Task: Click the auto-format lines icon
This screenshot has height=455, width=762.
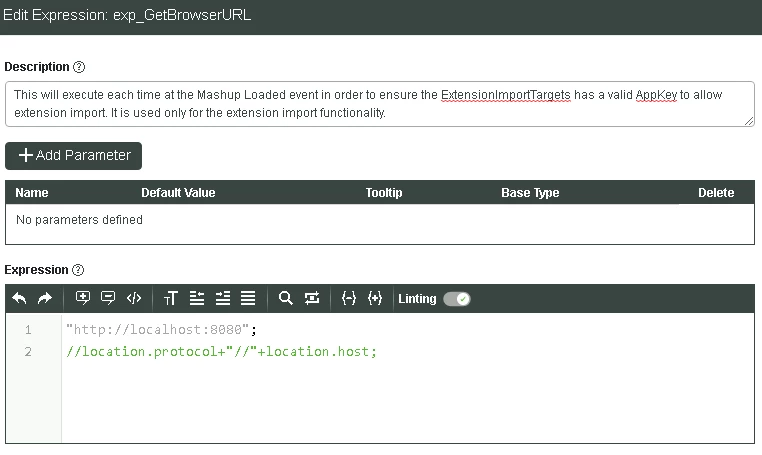Action: [x=248, y=298]
